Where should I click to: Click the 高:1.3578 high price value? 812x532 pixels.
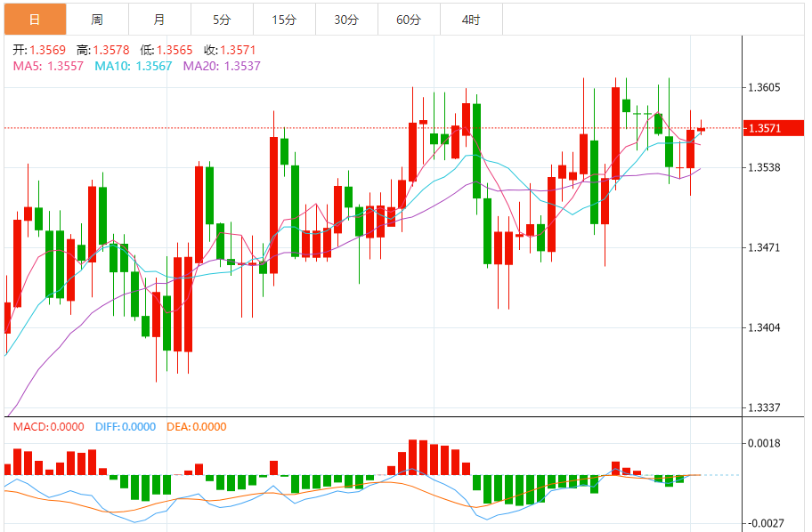click(103, 50)
